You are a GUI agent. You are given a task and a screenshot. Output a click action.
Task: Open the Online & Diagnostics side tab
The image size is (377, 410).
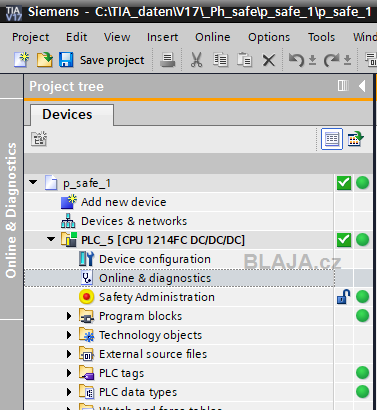tap(11, 210)
